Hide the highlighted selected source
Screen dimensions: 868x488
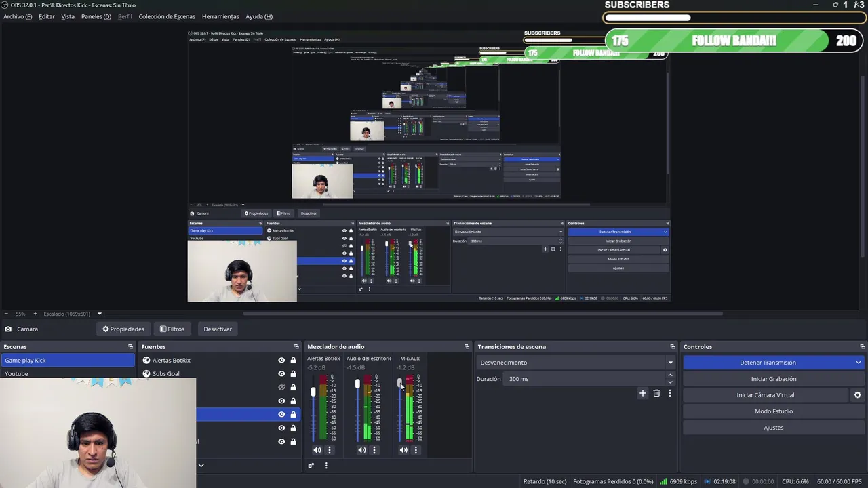point(281,414)
